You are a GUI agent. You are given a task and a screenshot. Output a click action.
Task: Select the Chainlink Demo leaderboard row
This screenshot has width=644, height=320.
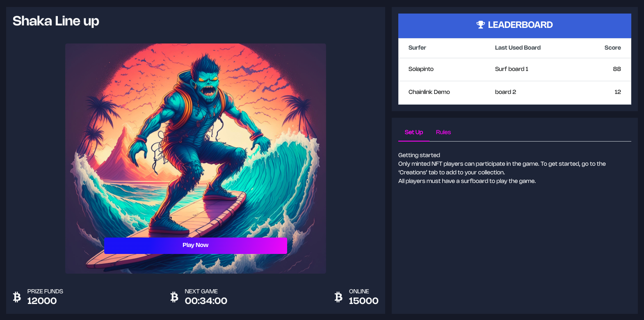515,92
